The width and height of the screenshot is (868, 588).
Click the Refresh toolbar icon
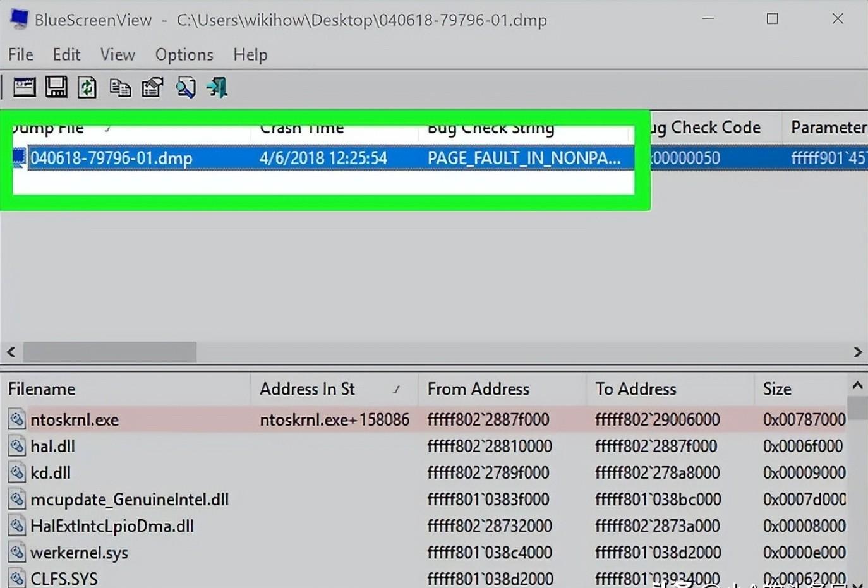[87, 87]
